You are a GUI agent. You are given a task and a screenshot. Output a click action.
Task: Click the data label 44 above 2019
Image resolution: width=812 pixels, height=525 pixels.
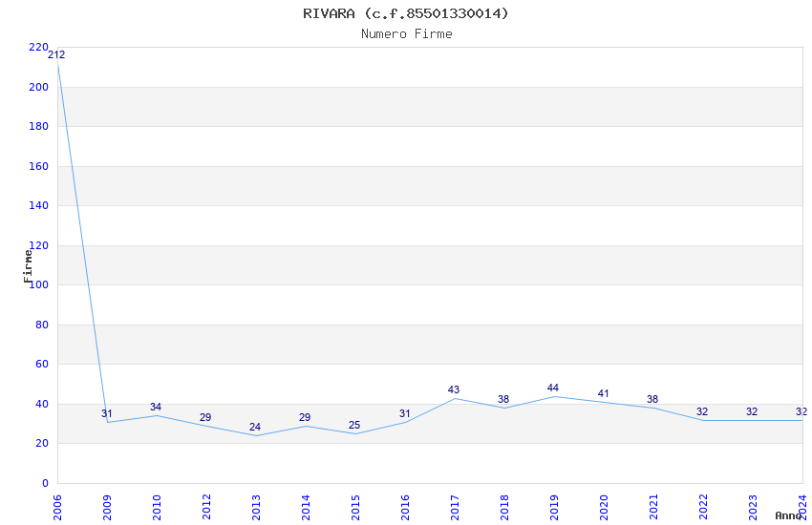pos(553,388)
